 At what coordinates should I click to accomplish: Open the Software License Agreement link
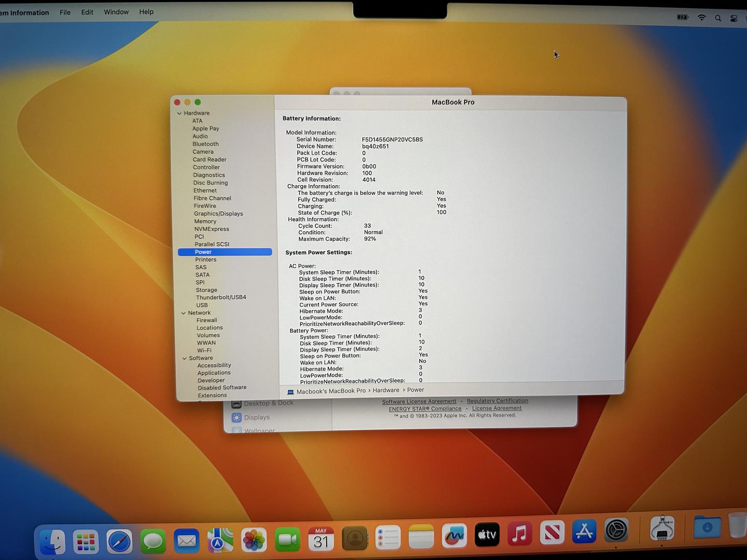tap(419, 402)
